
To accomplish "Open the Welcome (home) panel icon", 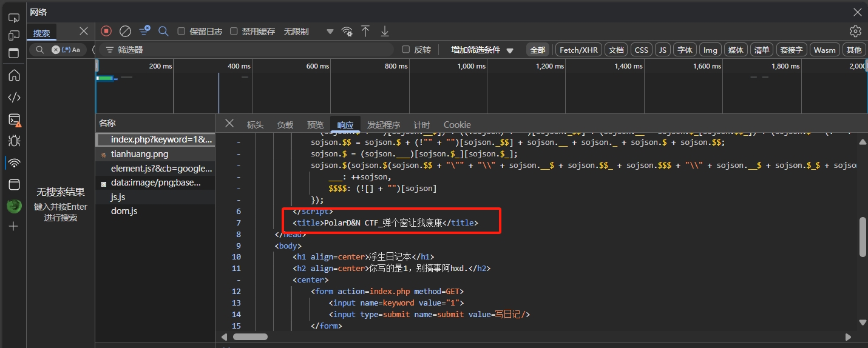I will click(13, 75).
